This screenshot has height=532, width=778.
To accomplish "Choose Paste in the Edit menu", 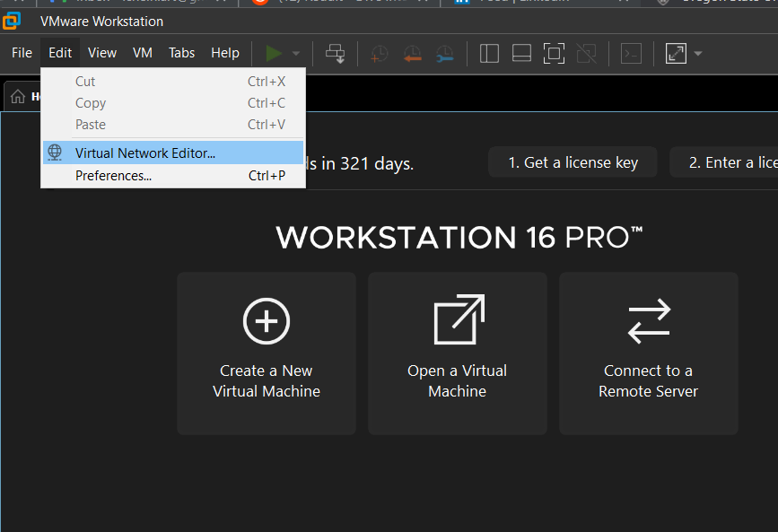I will [x=172, y=125].
